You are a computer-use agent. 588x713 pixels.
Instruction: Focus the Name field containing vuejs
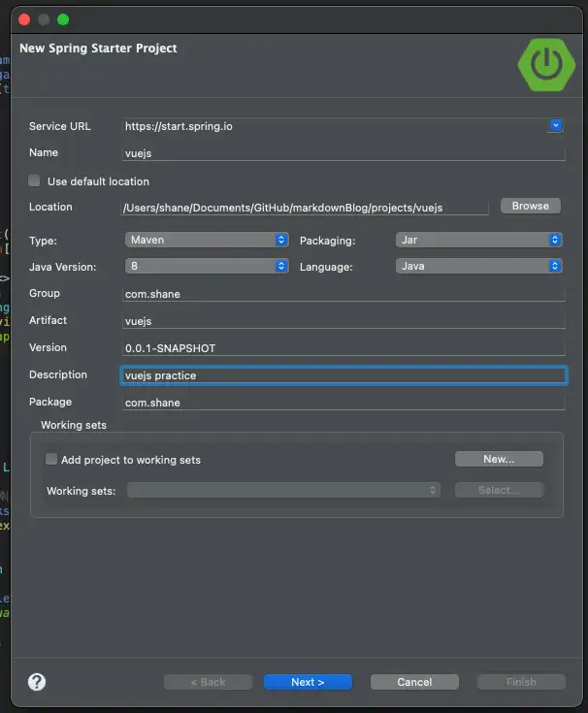pos(343,153)
